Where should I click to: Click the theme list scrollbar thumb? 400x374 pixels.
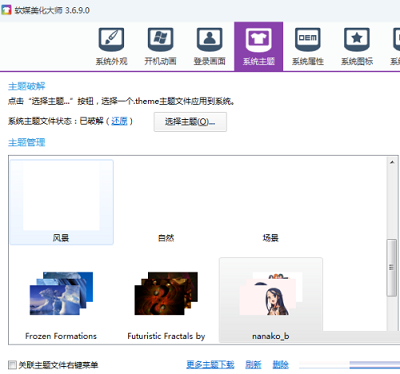pyautogui.click(x=392, y=268)
